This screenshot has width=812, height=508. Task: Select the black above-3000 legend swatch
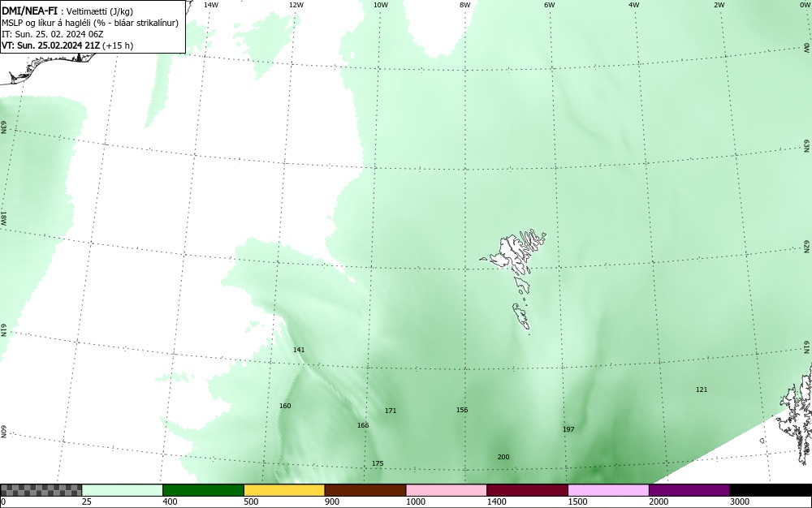coord(771,490)
